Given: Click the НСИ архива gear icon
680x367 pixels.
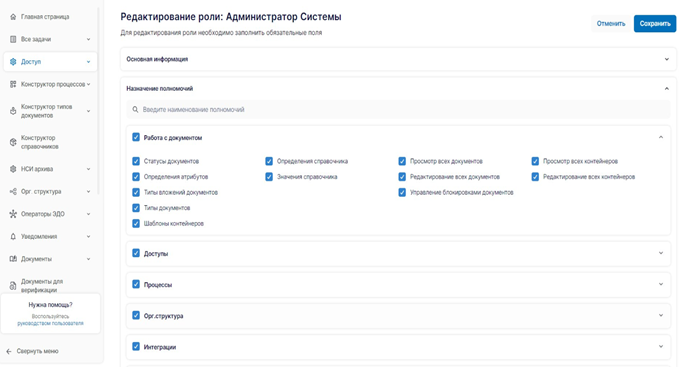Looking at the screenshot, I should (13, 169).
